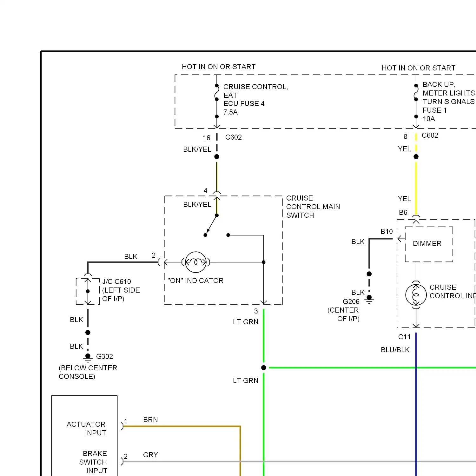Click the "ON" indicator lamp symbol
The image size is (476, 476).
[x=196, y=262]
